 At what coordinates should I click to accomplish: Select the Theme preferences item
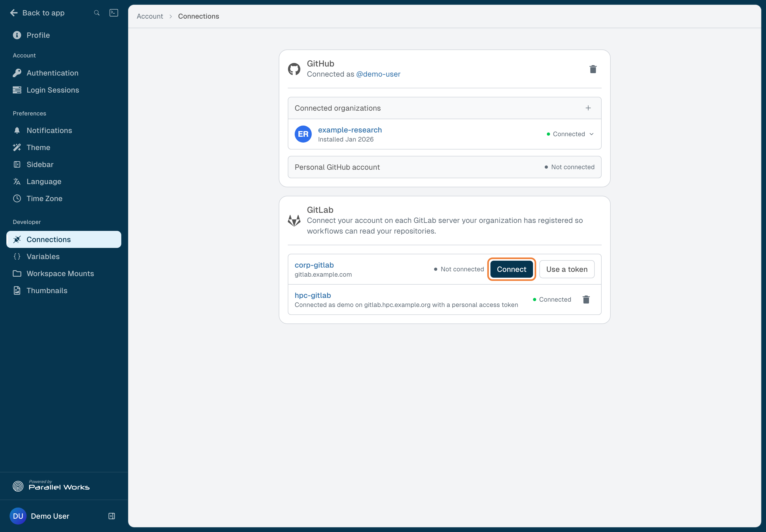click(x=64, y=147)
